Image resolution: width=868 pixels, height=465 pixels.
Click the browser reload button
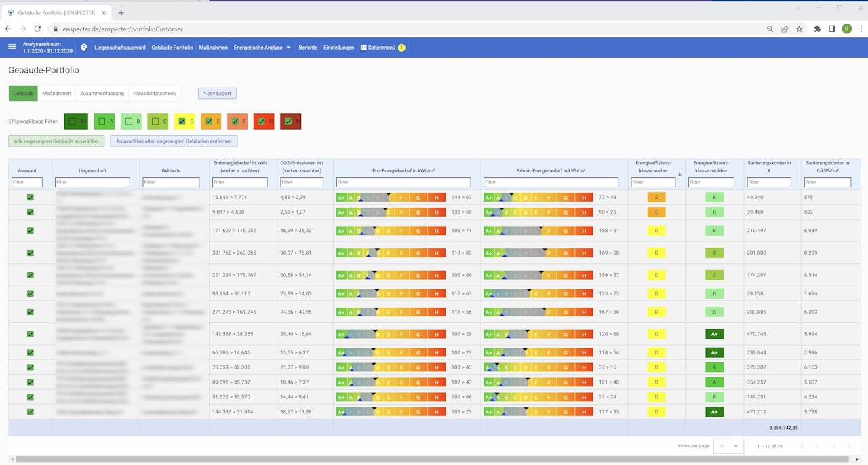37,29
